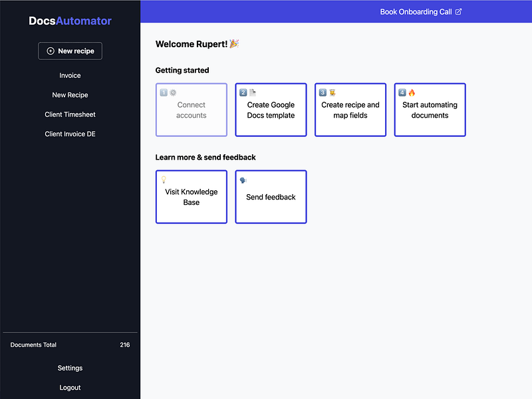
Task: Click the 216 documents count
Action: pos(125,344)
